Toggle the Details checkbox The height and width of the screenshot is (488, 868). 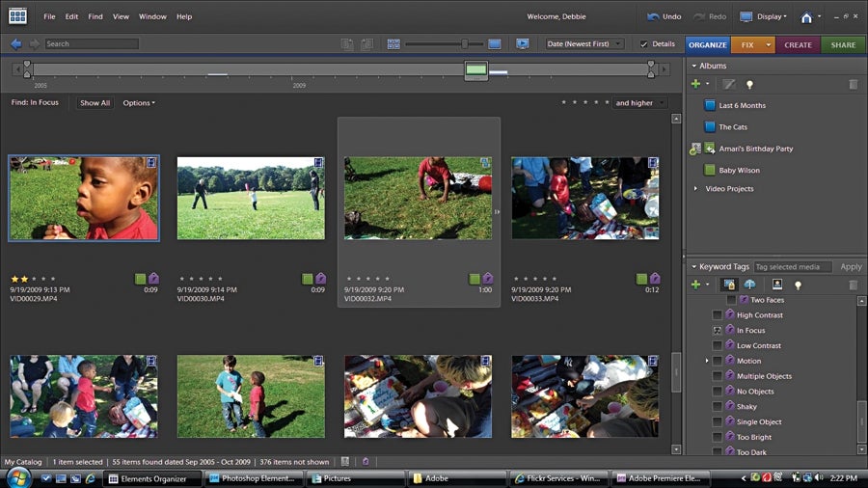[644, 44]
